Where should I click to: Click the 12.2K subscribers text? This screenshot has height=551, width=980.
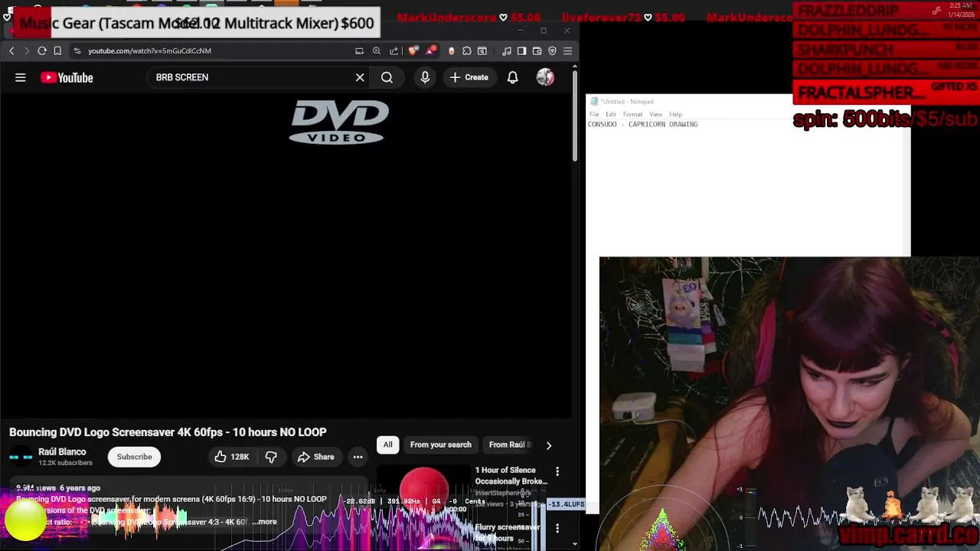(65, 463)
